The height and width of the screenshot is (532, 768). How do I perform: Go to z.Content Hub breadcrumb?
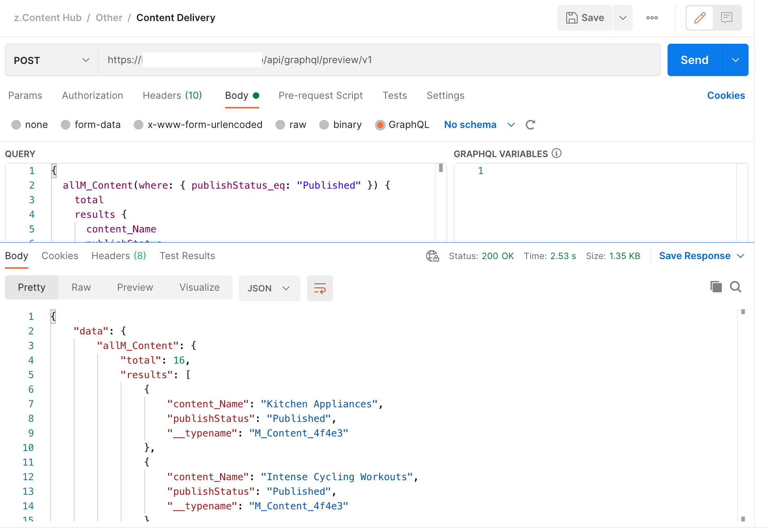point(48,18)
